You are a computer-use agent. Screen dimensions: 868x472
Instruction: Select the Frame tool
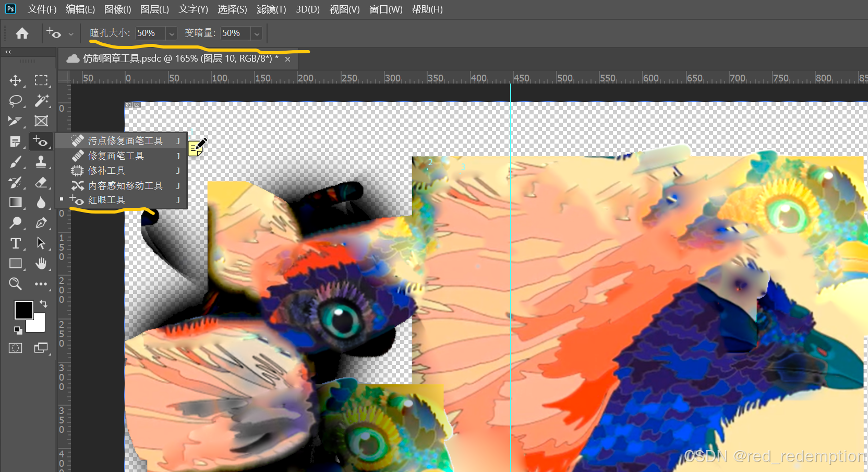coord(41,121)
